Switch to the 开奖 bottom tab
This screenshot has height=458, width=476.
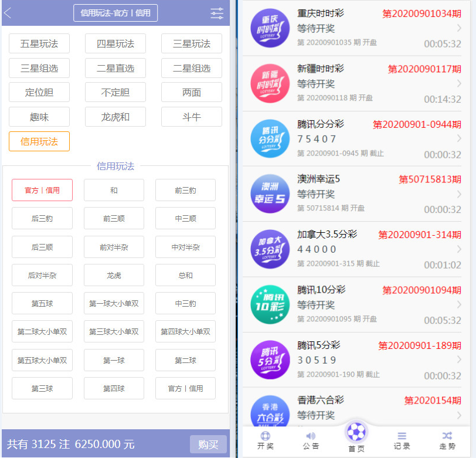coord(266,440)
